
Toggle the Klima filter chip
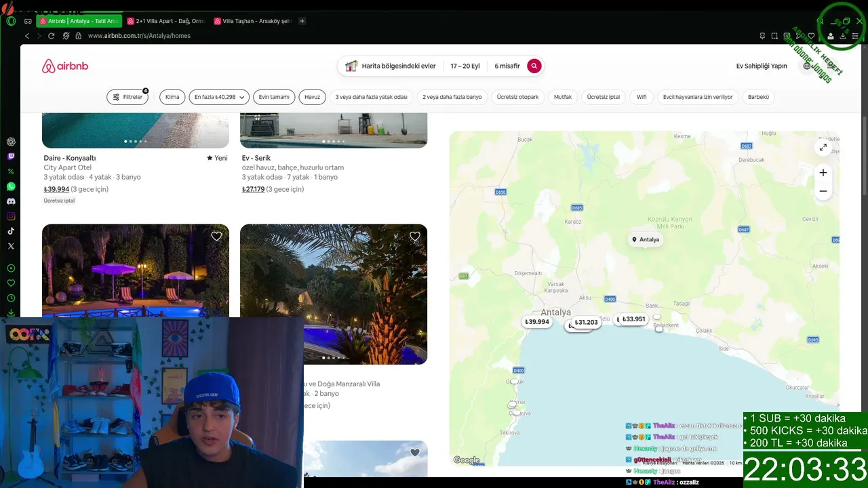[x=172, y=97]
